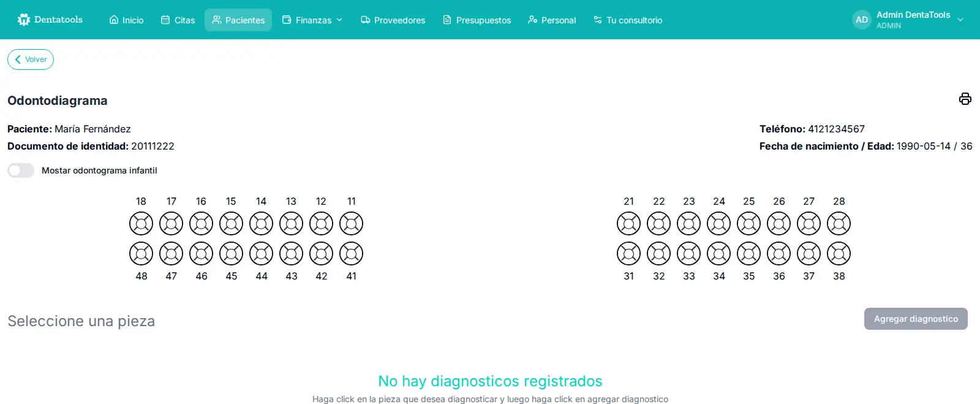980x404 pixels.
Task: Click the Odontodiagrama heading
Action: [x=58, y=101]
